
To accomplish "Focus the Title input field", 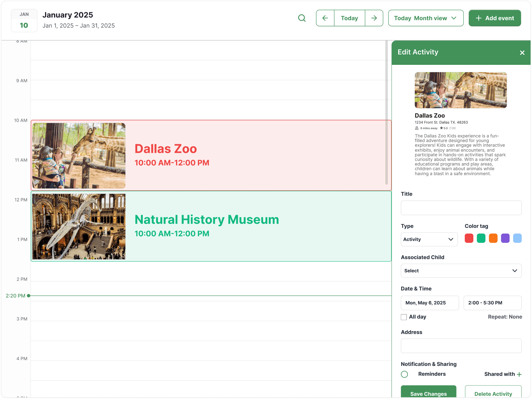I will [461, 208].
